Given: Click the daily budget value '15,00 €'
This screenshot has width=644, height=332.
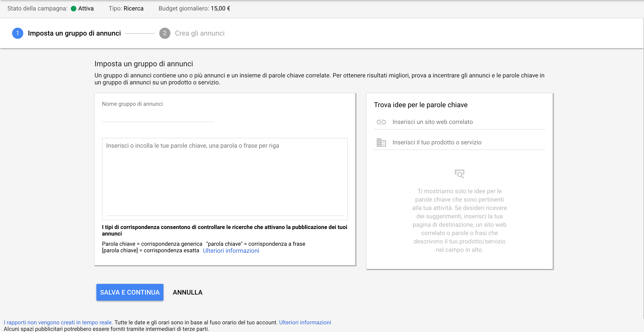Looking at the screenshot, I should 220,9.
